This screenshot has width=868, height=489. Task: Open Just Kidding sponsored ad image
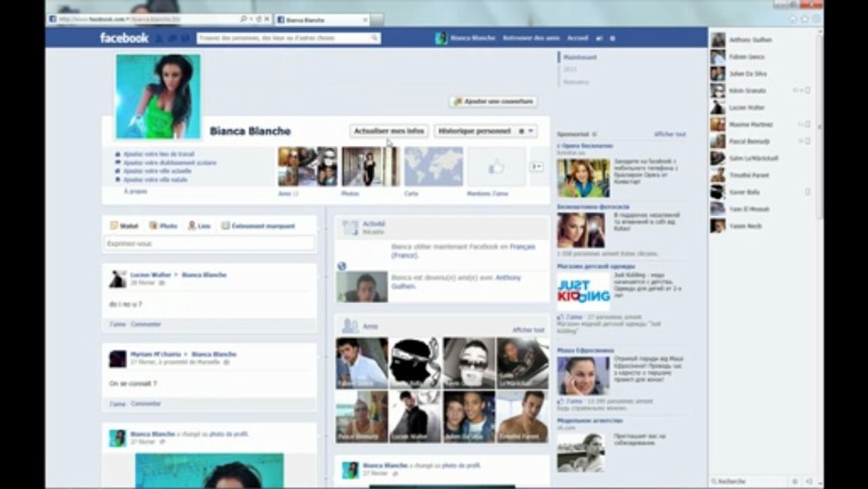584,291
